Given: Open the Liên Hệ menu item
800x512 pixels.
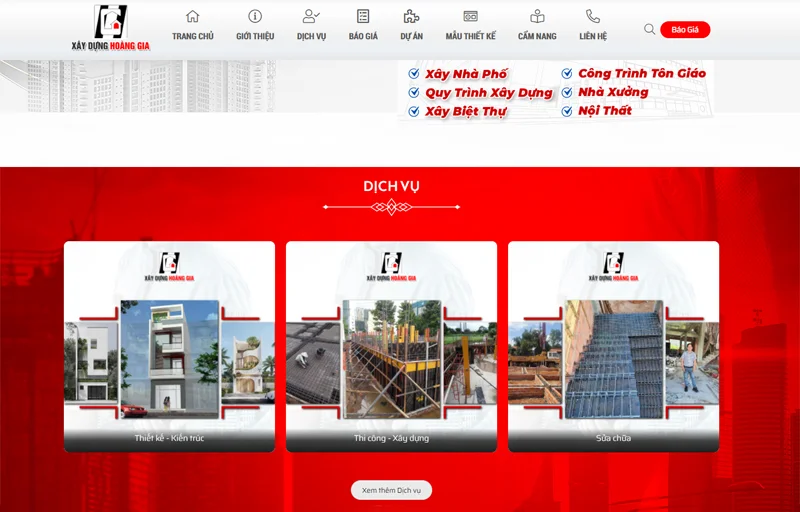Looking at the screenshot, I should click(593, 36).
